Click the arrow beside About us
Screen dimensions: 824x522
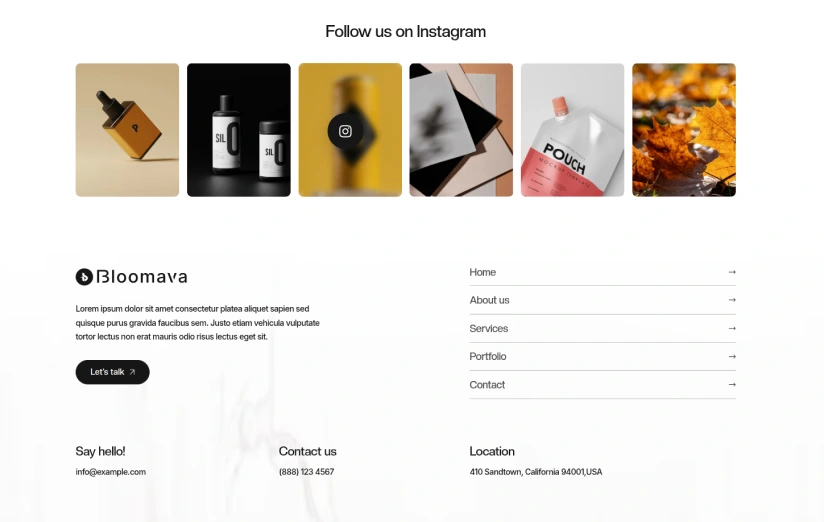pos(732,300)
